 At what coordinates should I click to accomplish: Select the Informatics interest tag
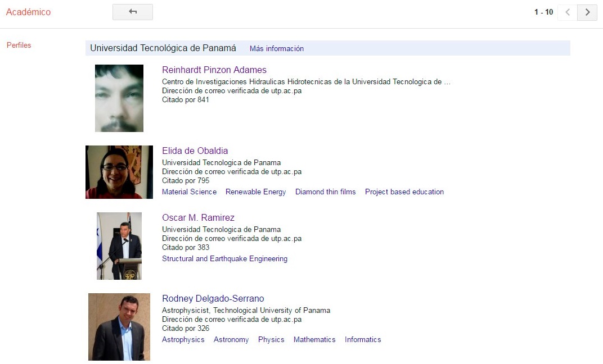click(363, 340)
